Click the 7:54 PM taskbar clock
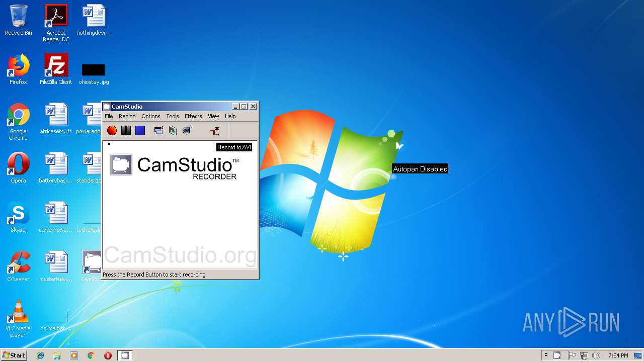This screenshot has width=644, height=362. (x=618, y=355)
